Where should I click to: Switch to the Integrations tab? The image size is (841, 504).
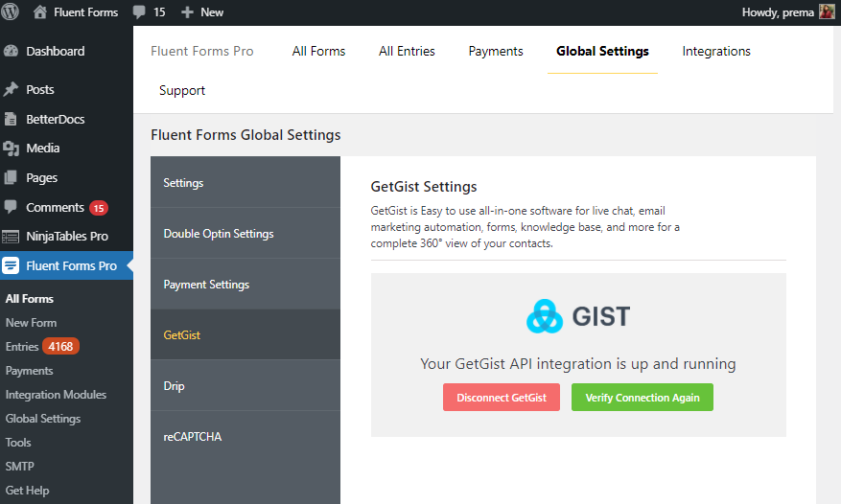(716, 51)
